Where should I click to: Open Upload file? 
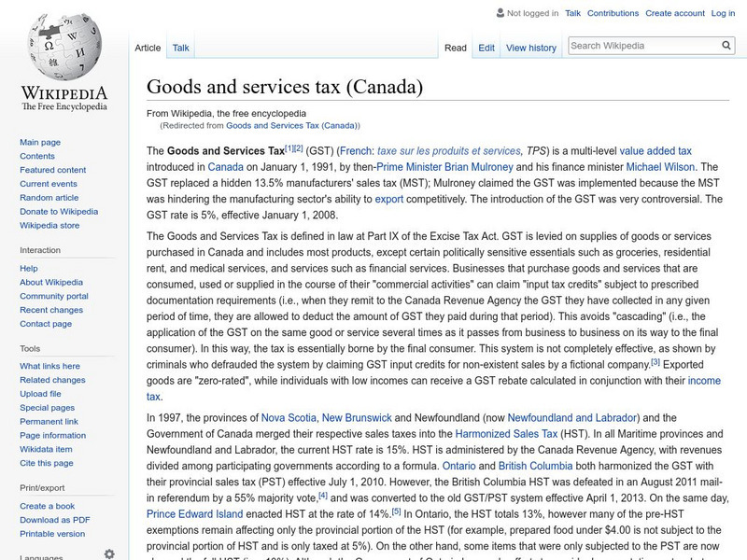coord(40,393)
